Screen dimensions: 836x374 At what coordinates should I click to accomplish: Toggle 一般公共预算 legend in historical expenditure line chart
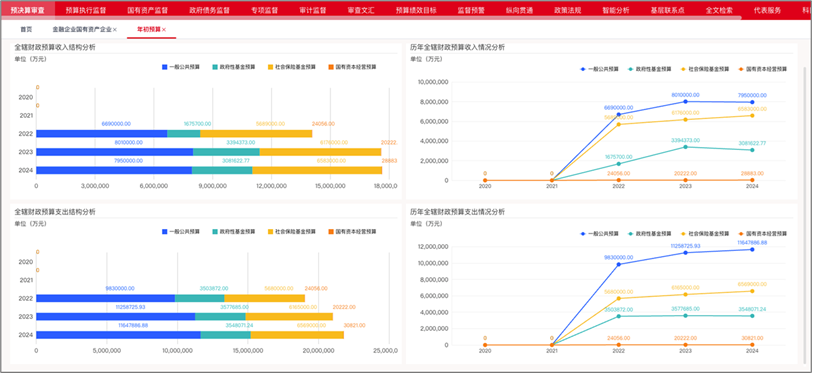599,233
